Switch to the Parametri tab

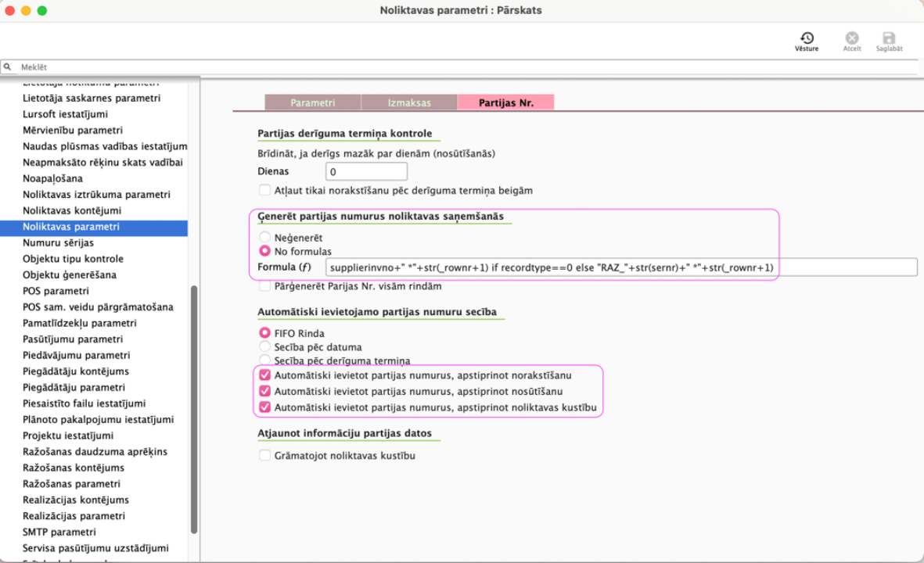point(312,102)
